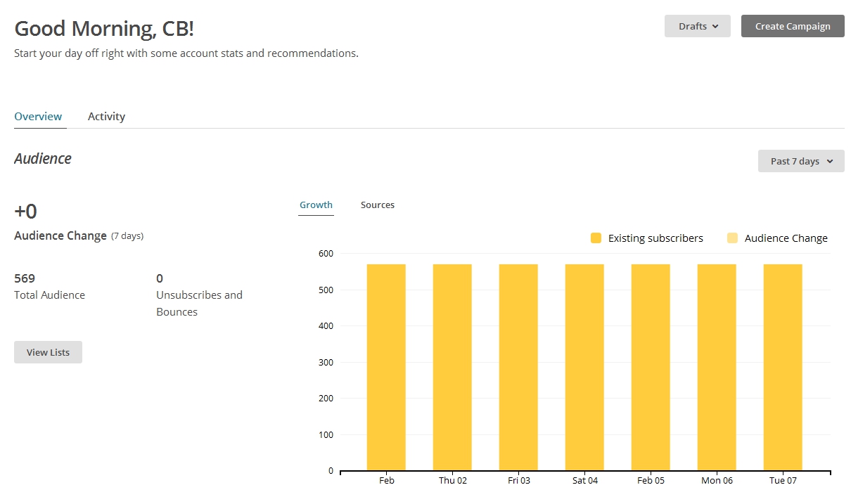851x504 pixels.
Task: Click the +0 Audience Change value
Action: (x=26, y=212)
